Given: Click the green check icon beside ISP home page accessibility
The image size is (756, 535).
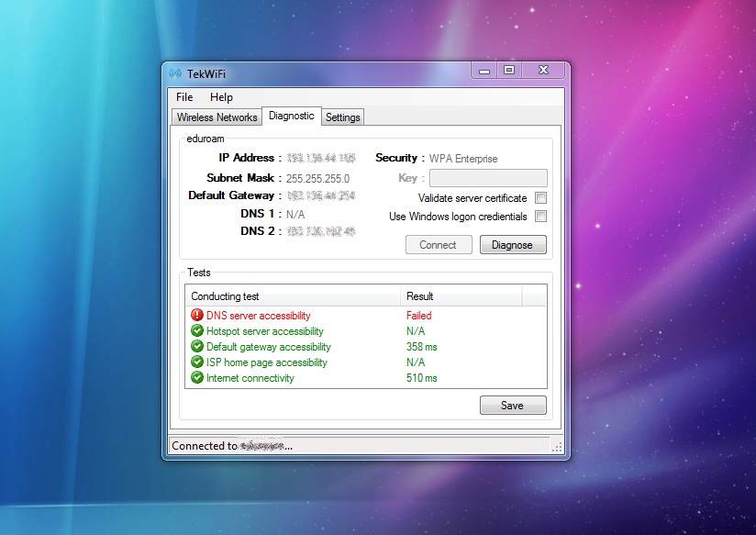Looking at the screenshot, I should [196, 362].
